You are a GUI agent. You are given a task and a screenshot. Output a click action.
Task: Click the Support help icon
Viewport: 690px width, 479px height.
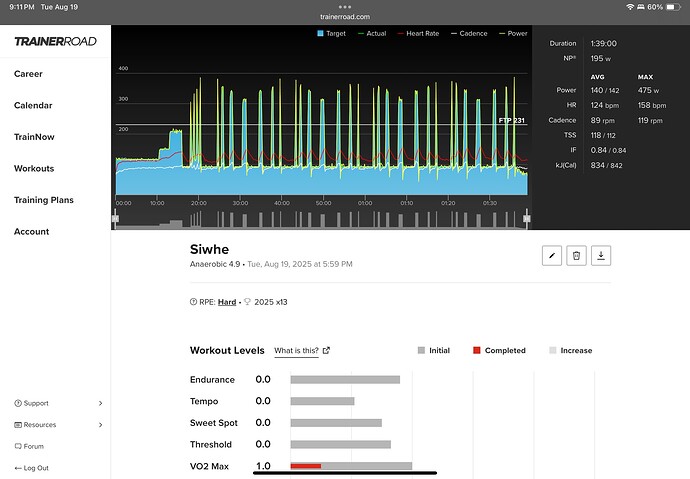coord(18,403)
